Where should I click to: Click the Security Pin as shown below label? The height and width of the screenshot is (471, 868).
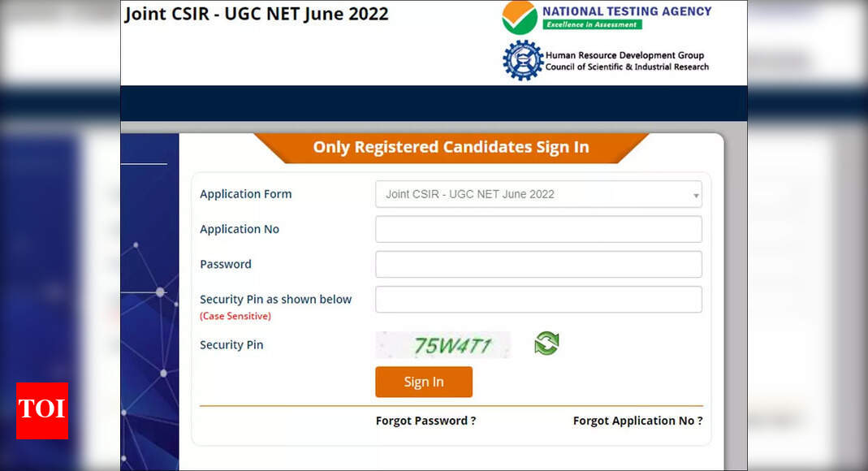coord(276,300)
